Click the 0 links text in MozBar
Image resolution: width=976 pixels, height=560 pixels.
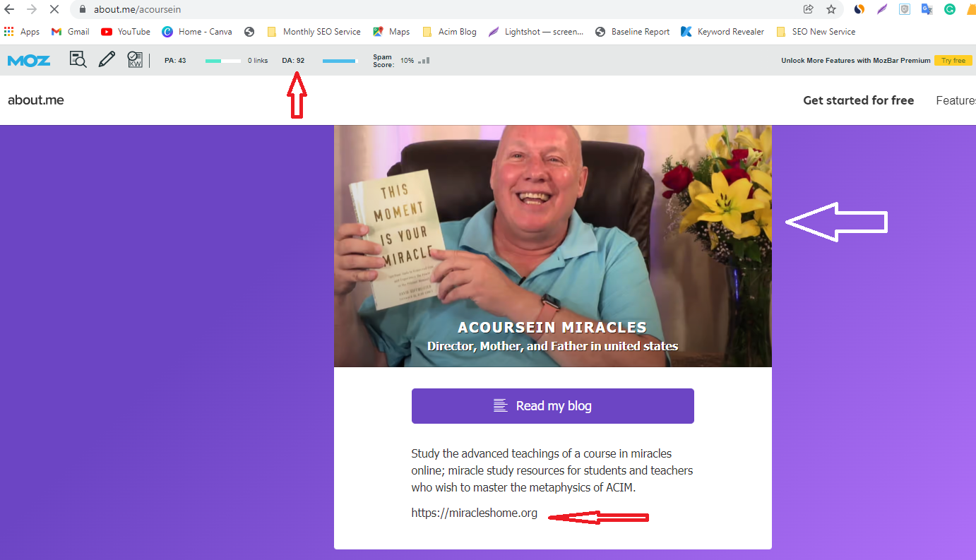point(258,61)
